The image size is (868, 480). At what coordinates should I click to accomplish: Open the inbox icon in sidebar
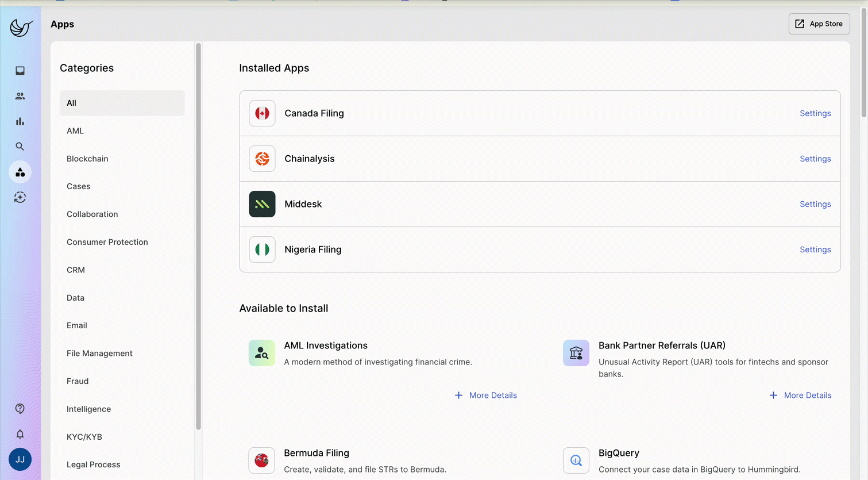pyautogui.click(x=20, y=71)
